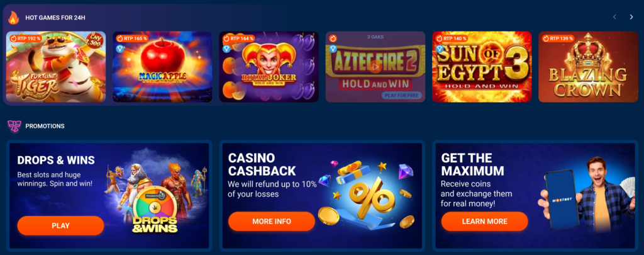Click the flame icon beside Hot Games
Image resolution: width=644 pixels, height=255 pixels.
pos(14,18)
